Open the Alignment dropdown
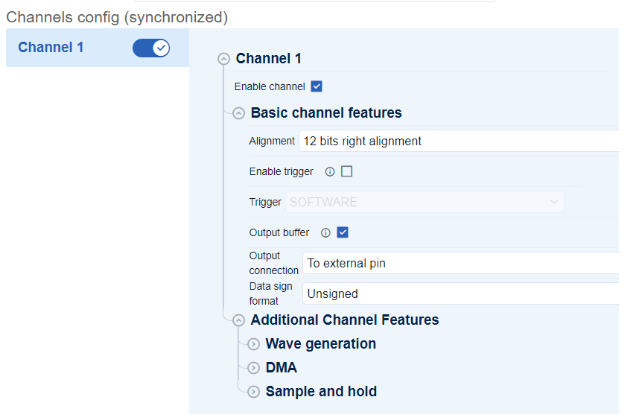Screen dimensions: 630x414 (x=460, y=141)
